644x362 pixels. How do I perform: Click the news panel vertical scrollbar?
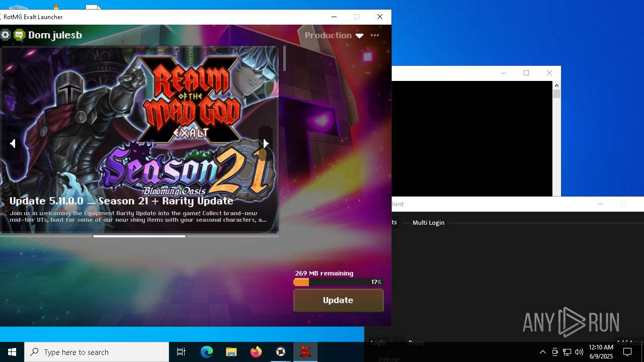(x=284, y=58)
